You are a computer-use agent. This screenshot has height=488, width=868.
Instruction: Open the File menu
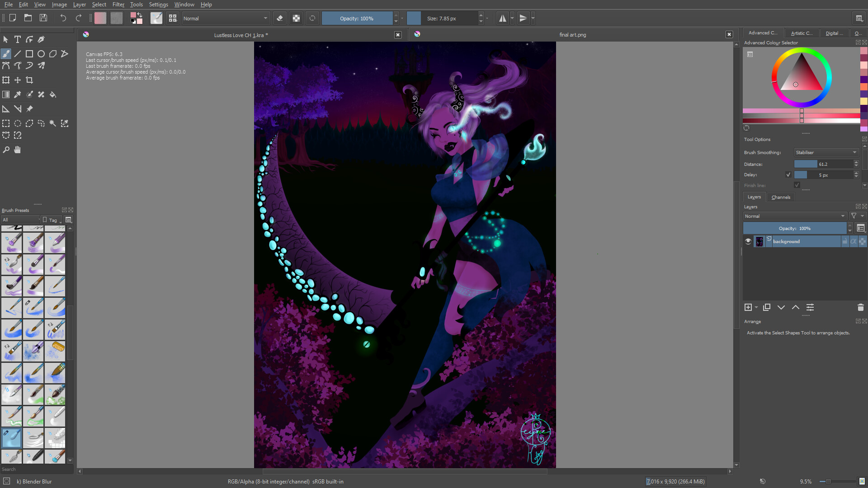(9, 5)
